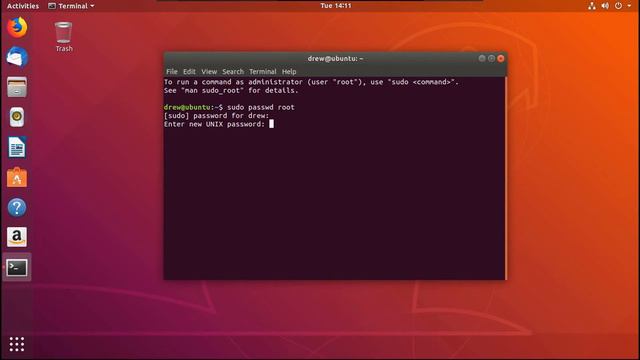Expand the system menu arrow in top bar

click(629, 6)
